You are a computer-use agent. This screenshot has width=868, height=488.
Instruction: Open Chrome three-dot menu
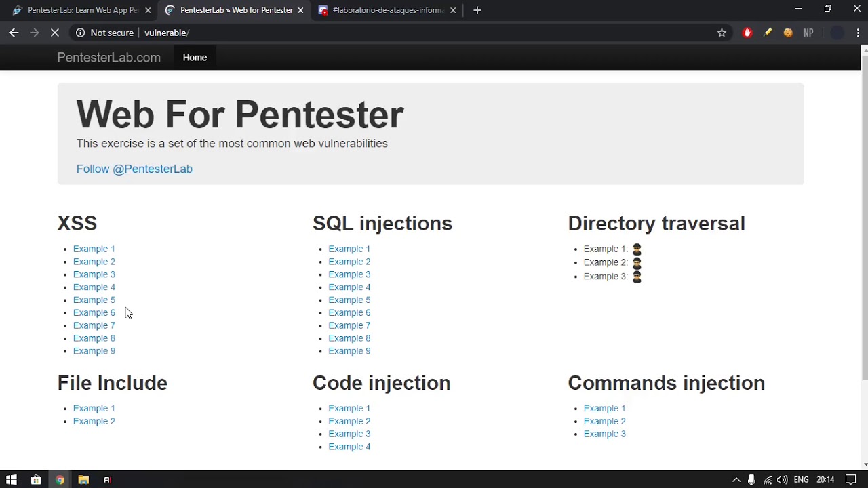pyautogui.click(x=858, y=33)
